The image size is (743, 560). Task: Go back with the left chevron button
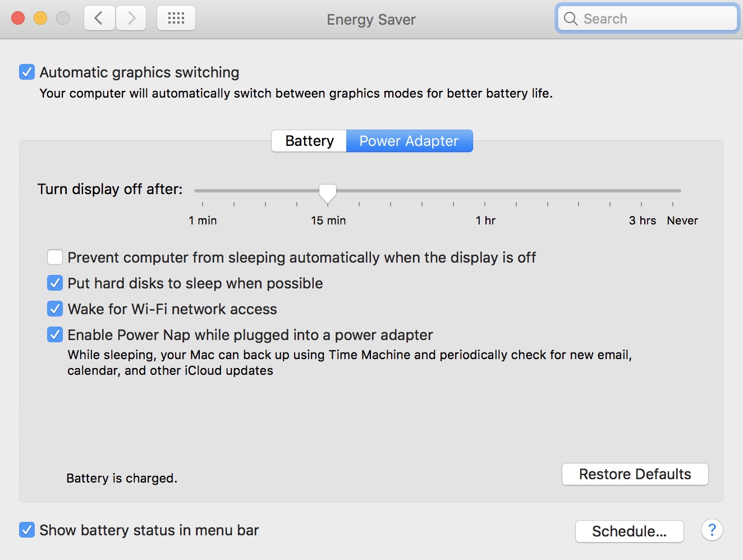click(x=99, y=19)
